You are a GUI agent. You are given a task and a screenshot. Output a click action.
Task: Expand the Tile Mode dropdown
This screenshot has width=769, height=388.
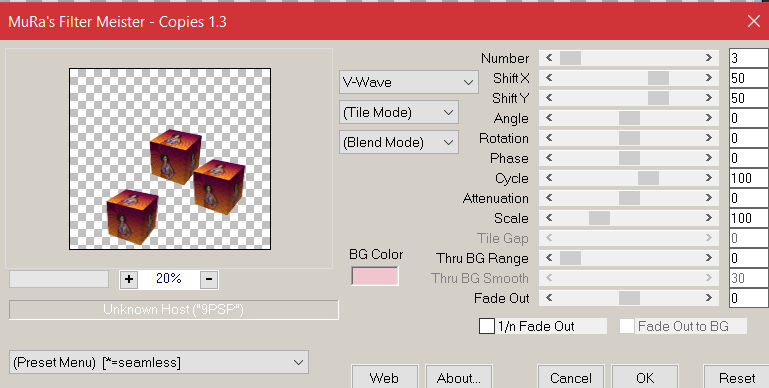399,112
